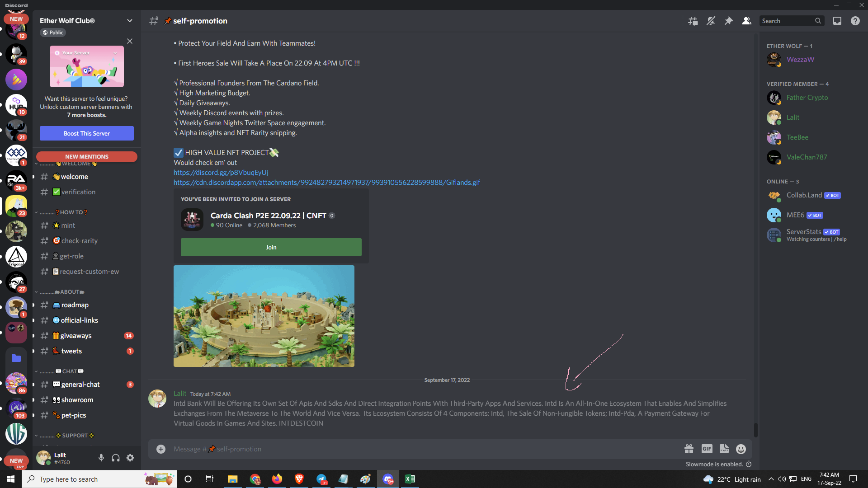Image resolution: width=868 pixels, height=488 pixels.
Task: Open the roadmap channel
Action: [86, 305]
